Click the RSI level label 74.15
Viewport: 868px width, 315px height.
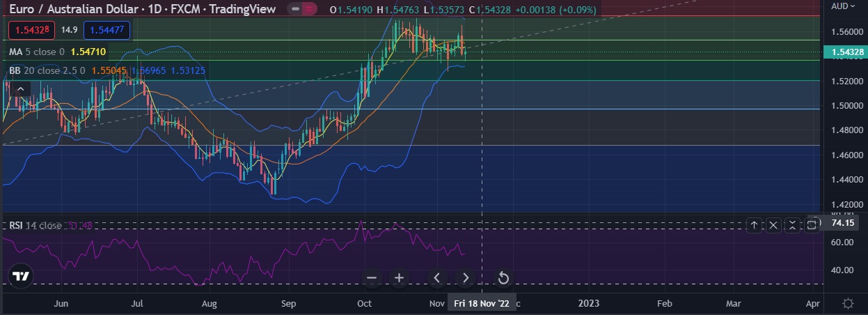pyautogui.click(x=843, y=223)
